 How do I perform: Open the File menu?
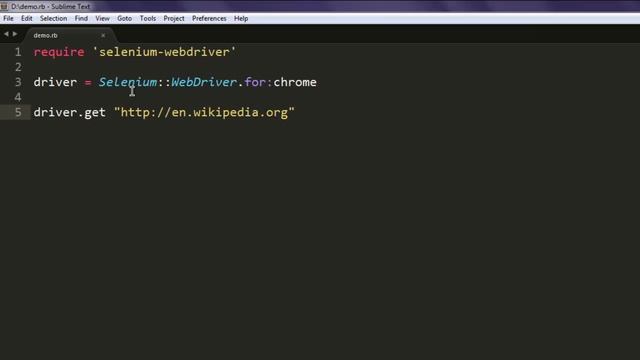point(8,18)
